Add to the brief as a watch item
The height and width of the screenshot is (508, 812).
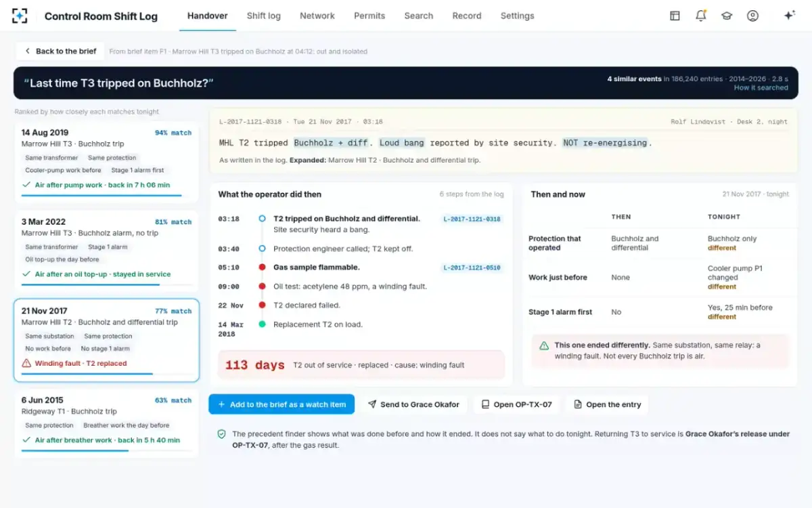[x=281, y=404]
